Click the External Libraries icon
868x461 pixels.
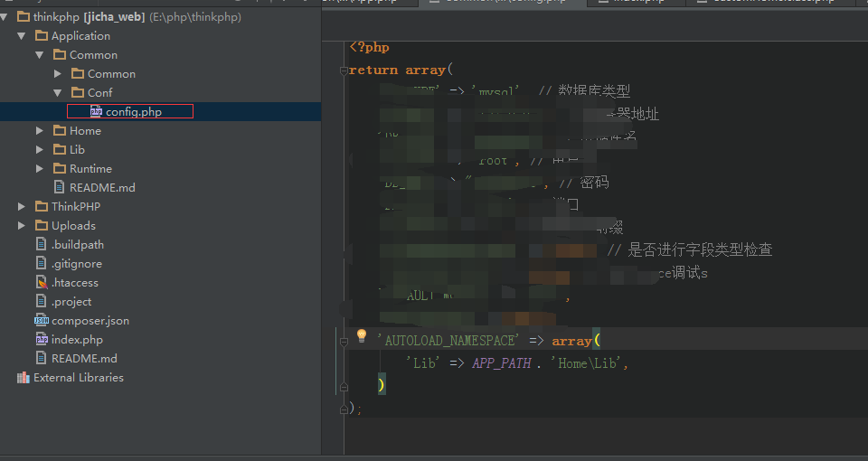click(24, 378)
